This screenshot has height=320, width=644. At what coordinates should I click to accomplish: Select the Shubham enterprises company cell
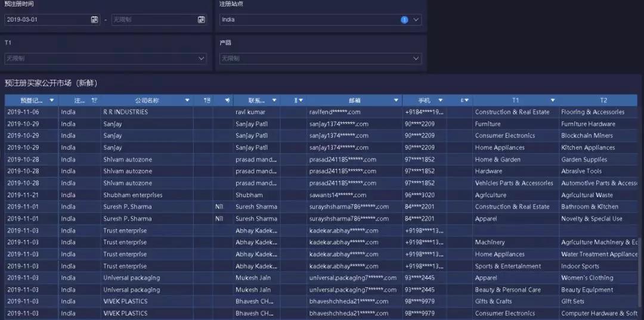pos(132,195)
